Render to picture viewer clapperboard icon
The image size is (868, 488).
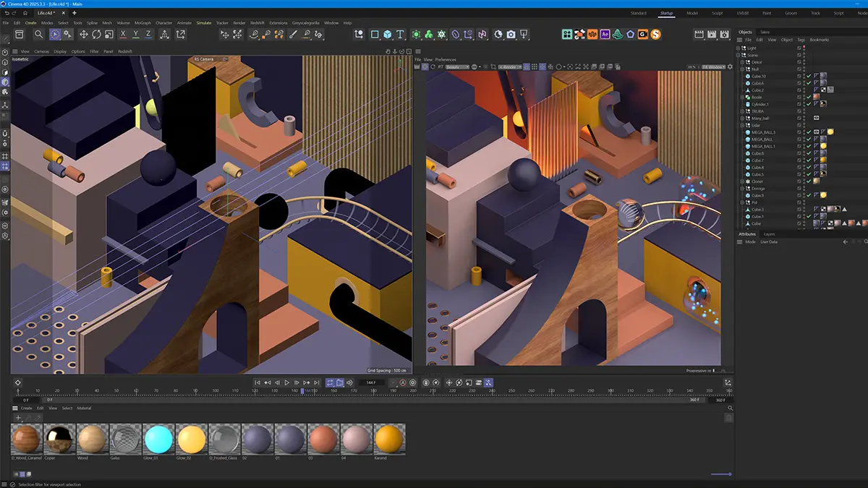click(712, 34)
